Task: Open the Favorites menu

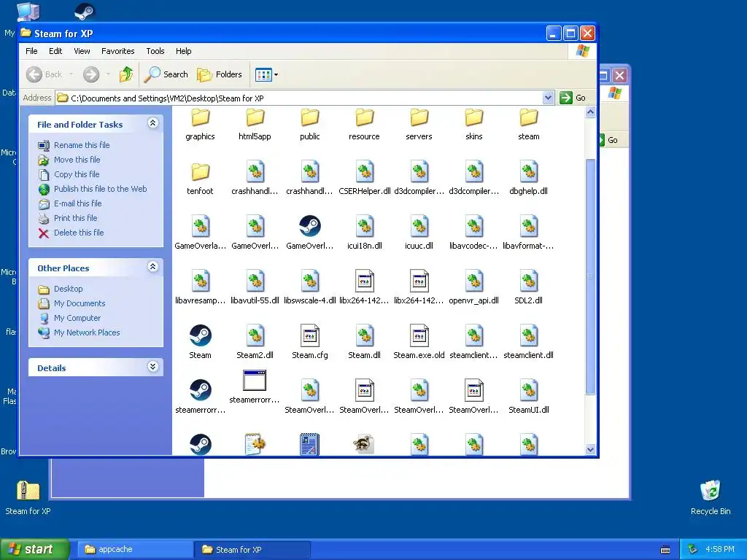Action: [117, 51]
